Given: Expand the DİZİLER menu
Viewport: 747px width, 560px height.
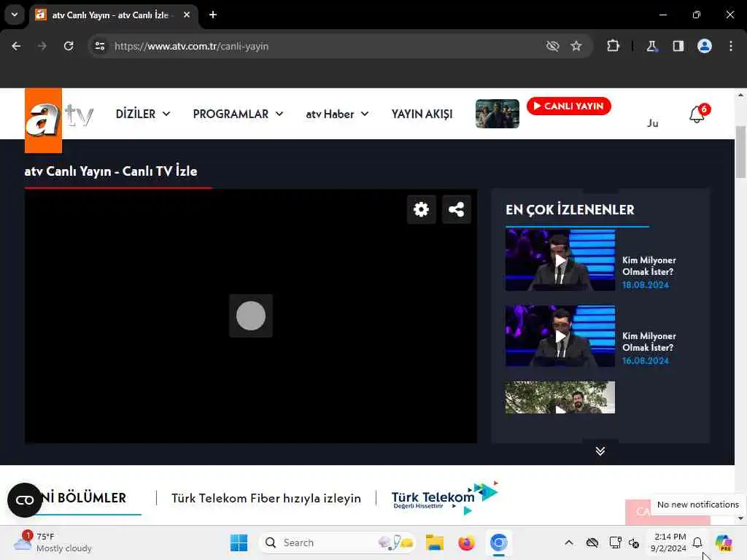Looking at the screenshot, I should click(x=143, y=114).
